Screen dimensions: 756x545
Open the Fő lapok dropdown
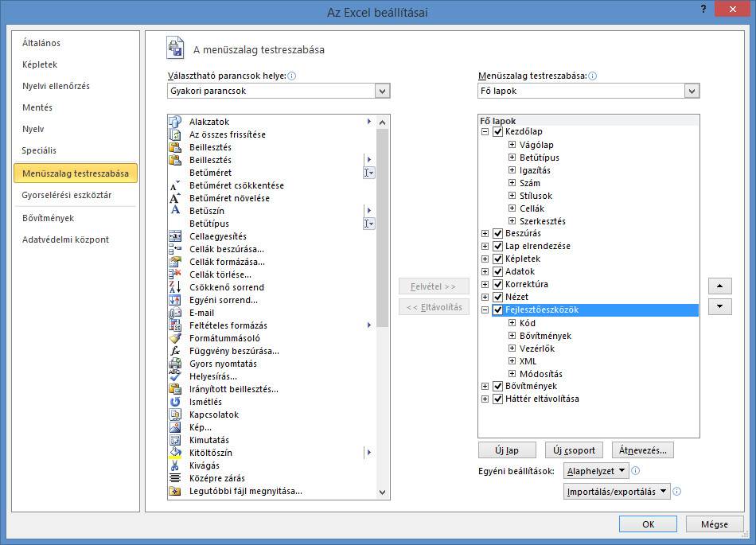tap(692, 91)
